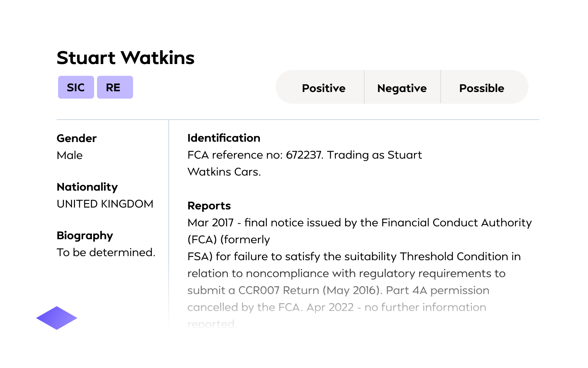The width and height of the screenshot is (588, 368).
Task: Click the Male gender value
Action: point(69,155)
